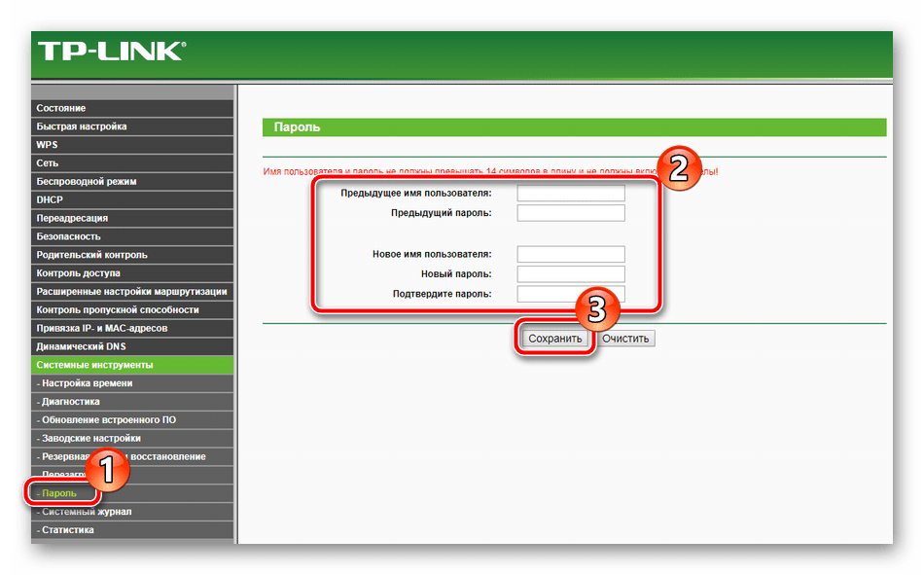Viewport: 924px width, 575px height.
Task: Select Обновление встроенного ПО
Action: pyautogui.click(x=132, y=419)
